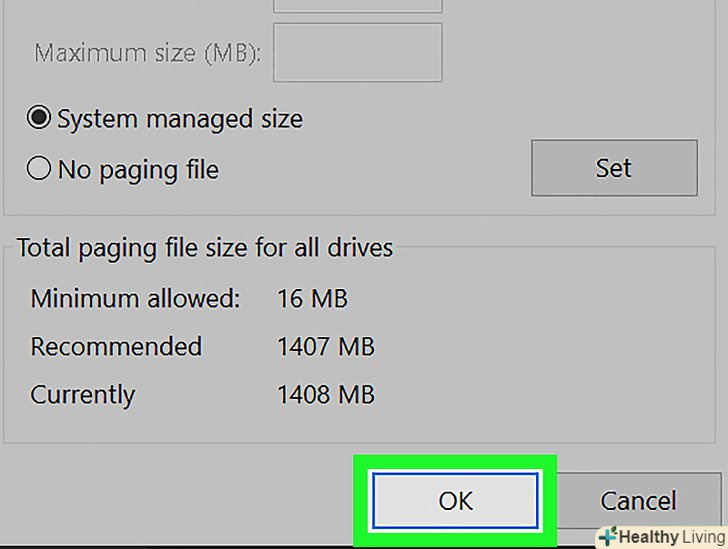Click the "1408 MB" current value
This screenshot has width=728, height=549.
pyautogui.click(x=326, y=394)
